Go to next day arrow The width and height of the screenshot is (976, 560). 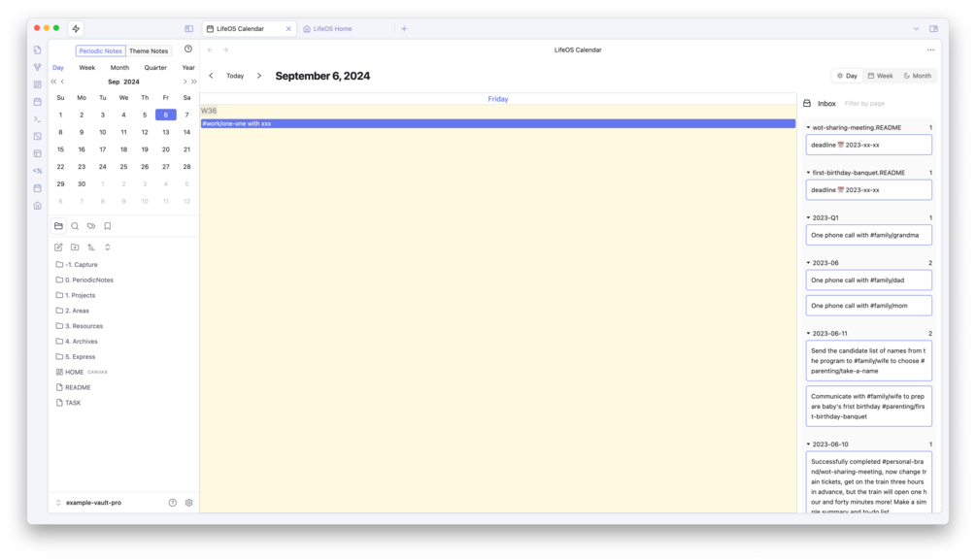[x=259, y=76]
